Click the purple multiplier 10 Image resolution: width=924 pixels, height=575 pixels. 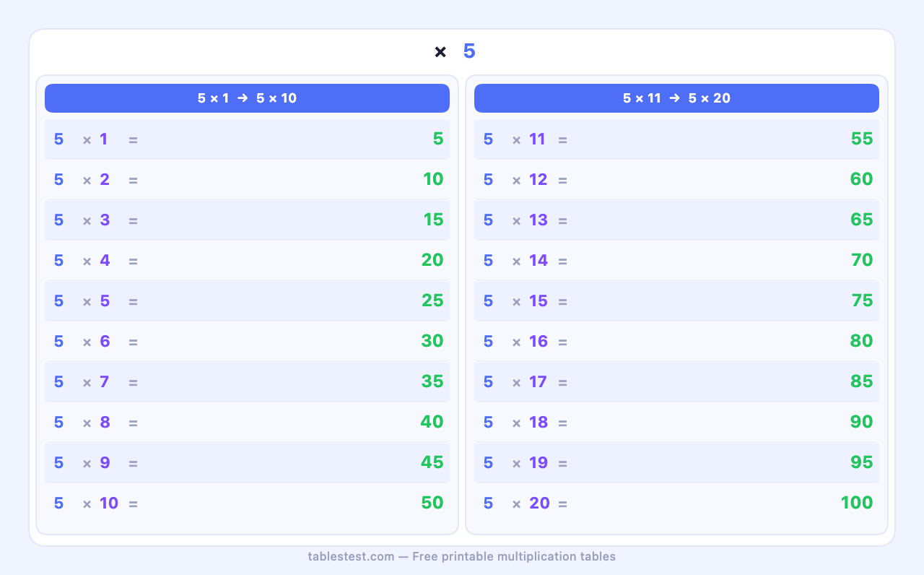(109, 503)
